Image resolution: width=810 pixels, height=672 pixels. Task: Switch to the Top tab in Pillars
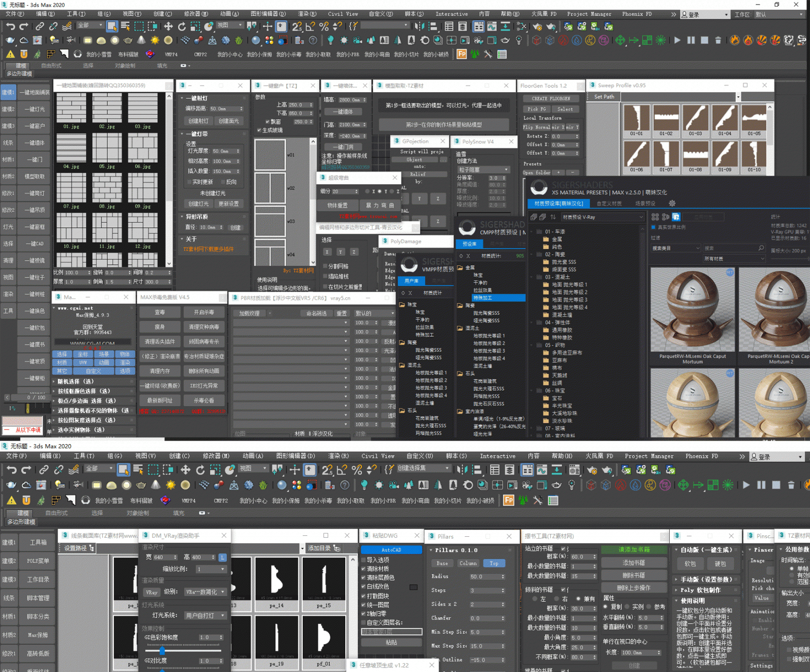494,564
